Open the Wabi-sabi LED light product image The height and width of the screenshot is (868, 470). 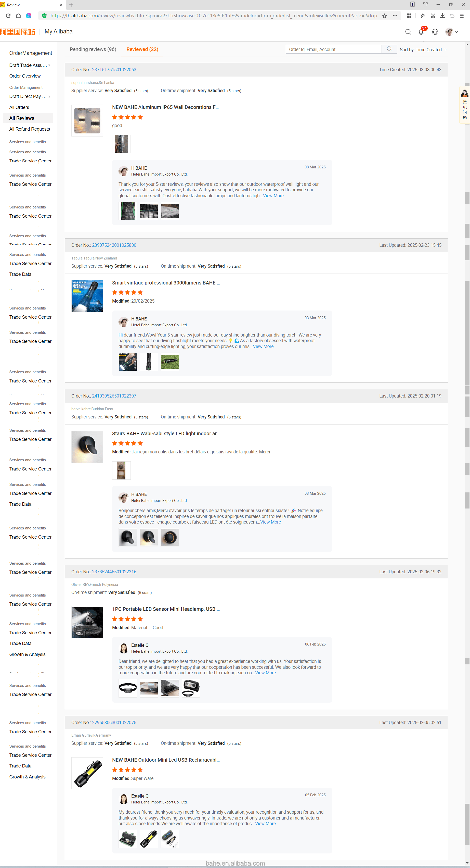(87, 447)
